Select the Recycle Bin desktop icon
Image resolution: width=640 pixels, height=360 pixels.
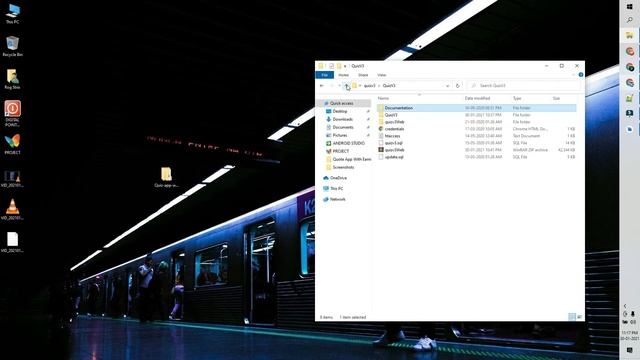[13, 46]
